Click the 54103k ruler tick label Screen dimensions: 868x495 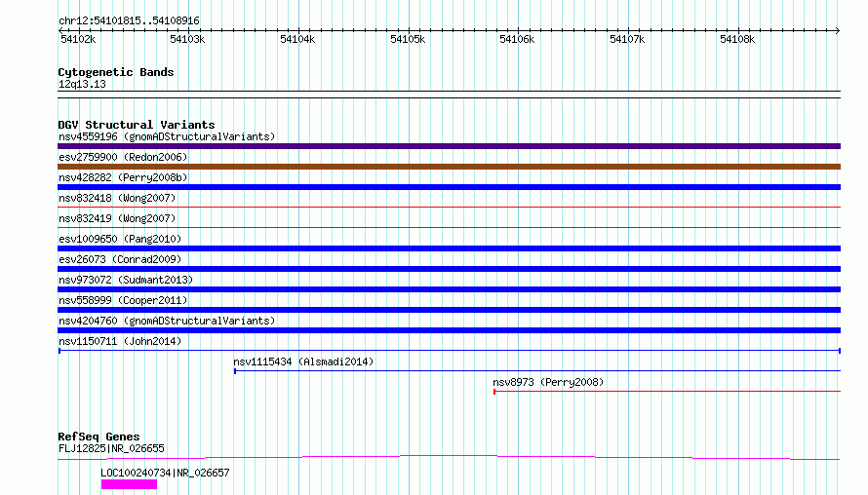(x=187, y=39)
